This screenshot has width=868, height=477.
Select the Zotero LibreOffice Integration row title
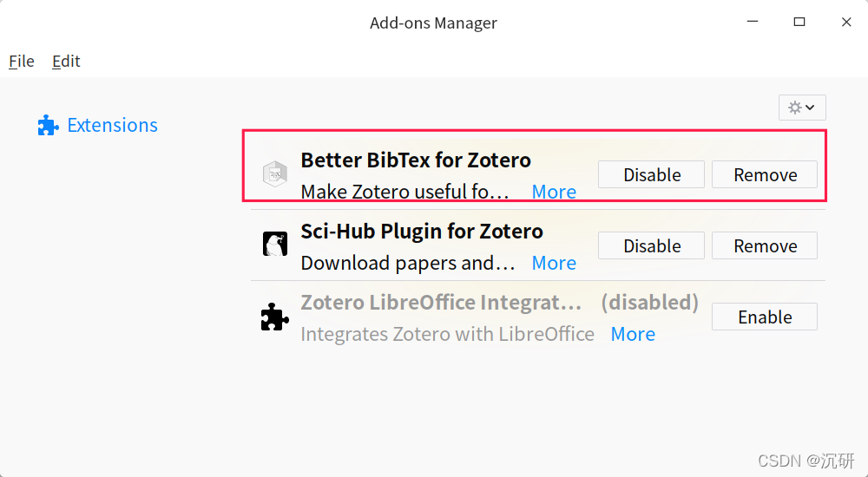point(440,303)
